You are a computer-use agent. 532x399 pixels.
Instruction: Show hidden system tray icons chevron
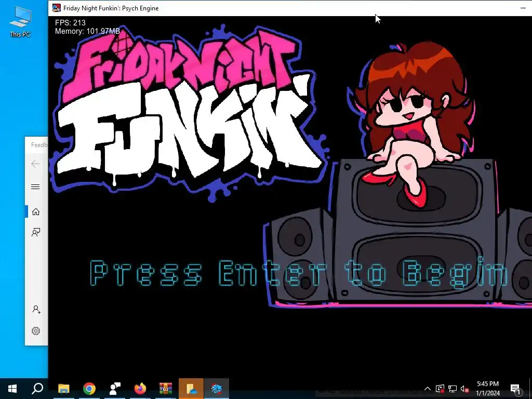click(428, 389)
